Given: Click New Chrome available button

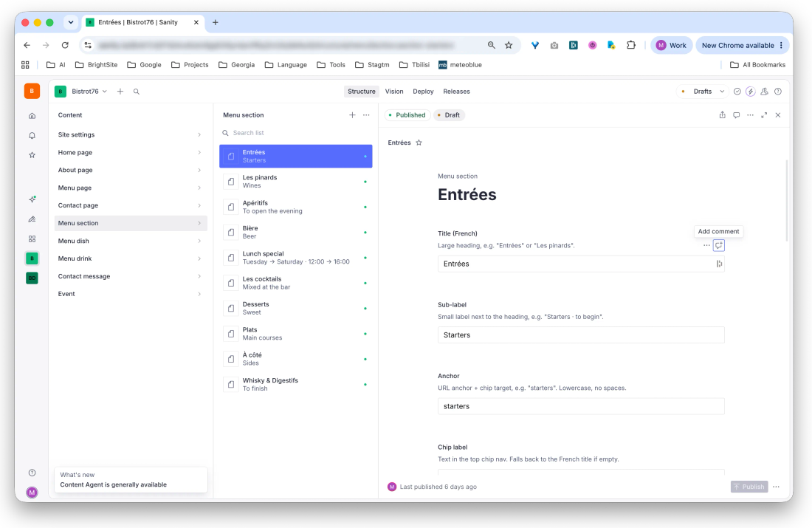Looking at the screenshot, I should point(742,45).
